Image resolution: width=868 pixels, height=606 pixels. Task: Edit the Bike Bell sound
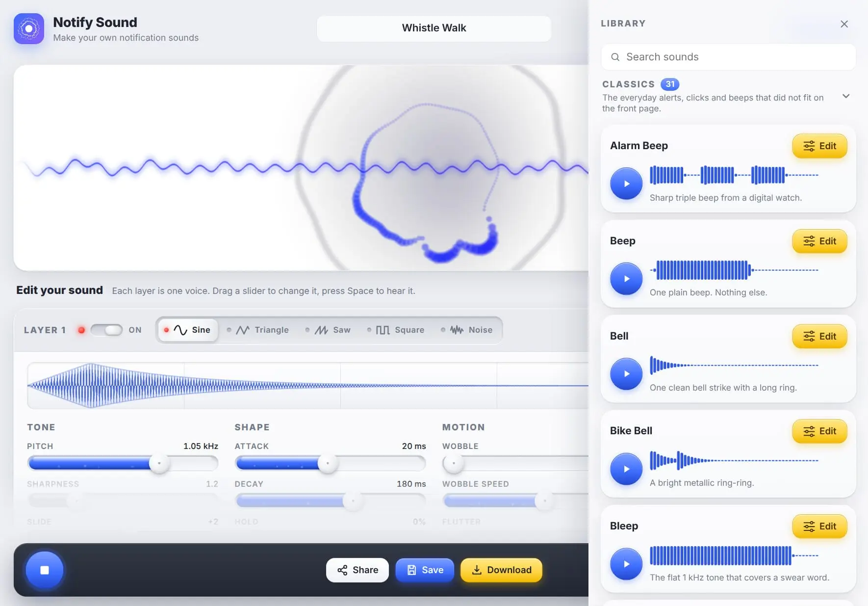(x=819, y=431)
